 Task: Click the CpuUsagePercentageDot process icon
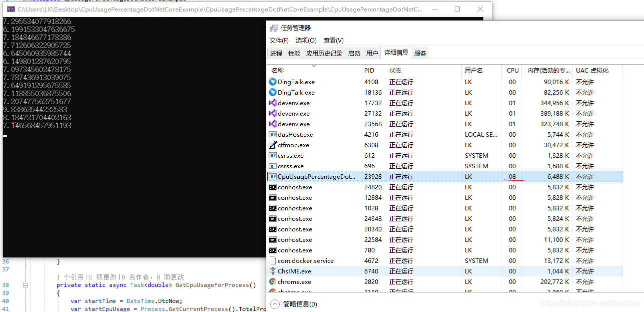click(x=273, y=176)
